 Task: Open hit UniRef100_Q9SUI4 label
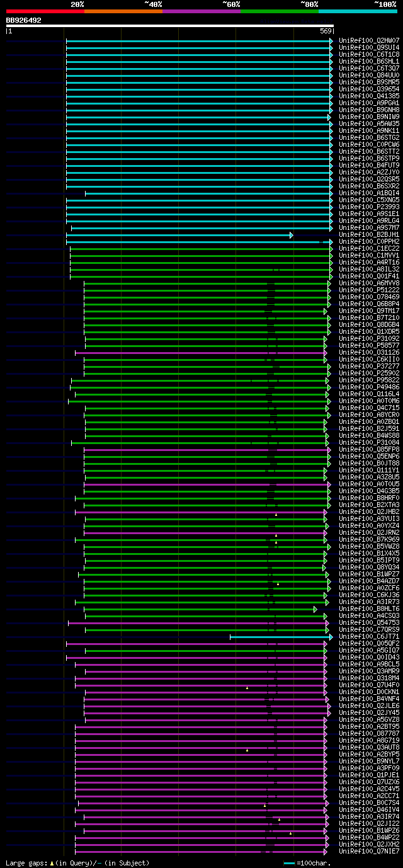369,48
